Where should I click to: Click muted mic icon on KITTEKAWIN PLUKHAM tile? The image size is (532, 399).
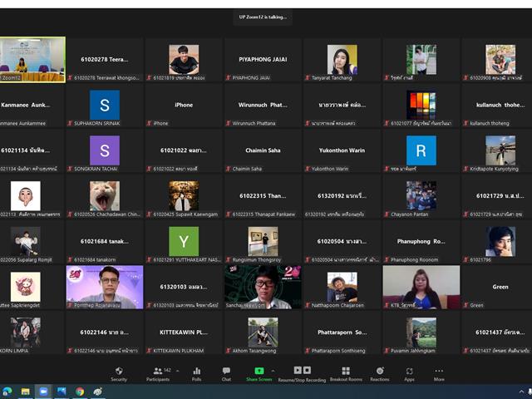click(x=150, y=351)
